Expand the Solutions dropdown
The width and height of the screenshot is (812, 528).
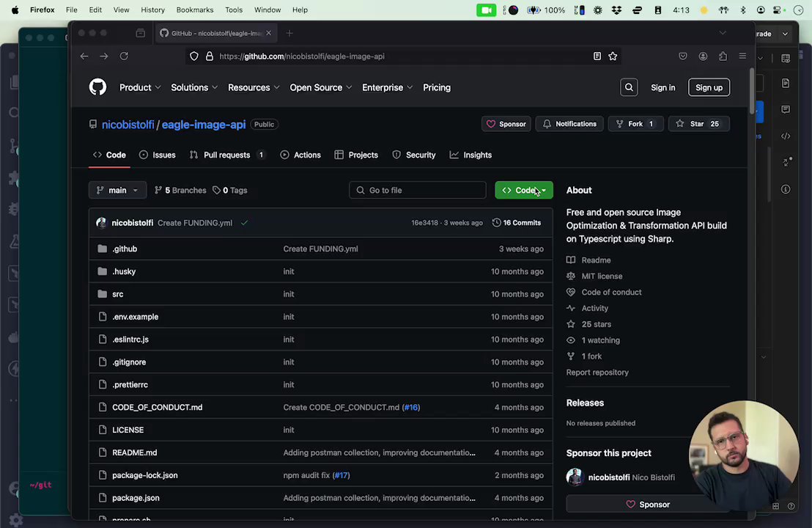(194, 87)
